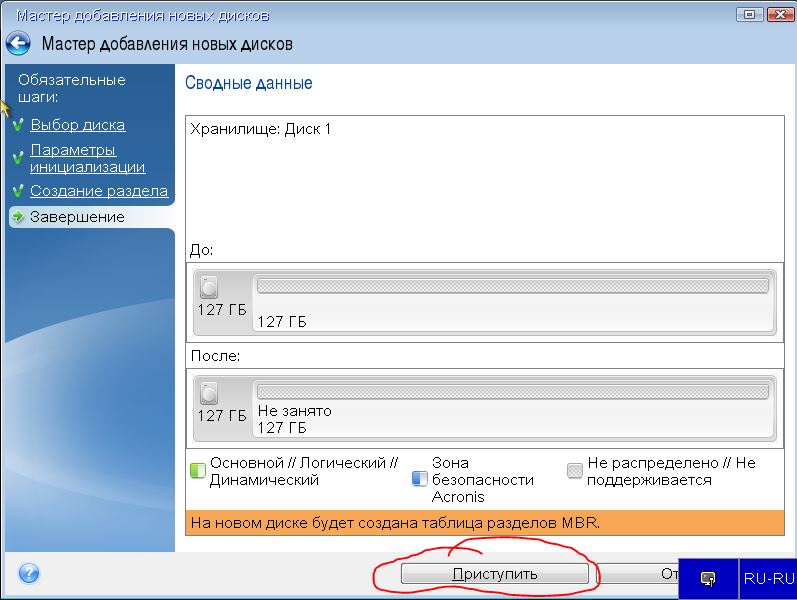
Task: Select the "Не занято" space bar under "После"
Action: (x=512, y=388)
